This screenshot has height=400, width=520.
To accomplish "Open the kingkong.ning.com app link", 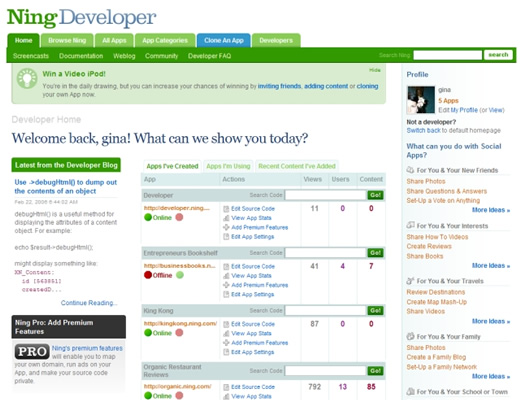I will pyautogui.click(x=180, y=323).
